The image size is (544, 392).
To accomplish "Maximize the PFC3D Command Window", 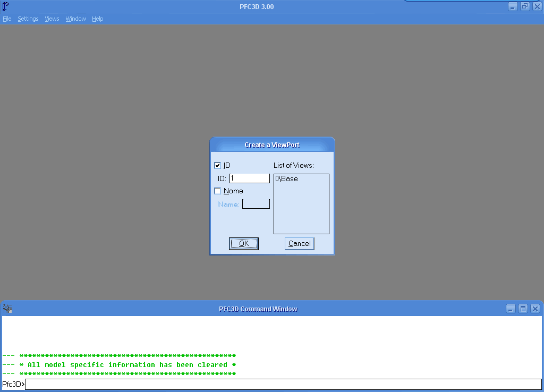I will click(x=523, y=309).
